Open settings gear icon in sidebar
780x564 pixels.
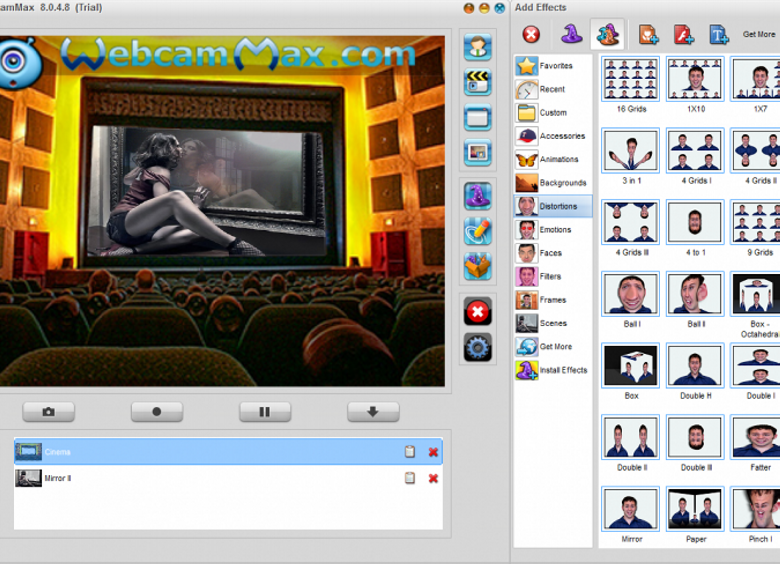(x=478, y=347)
